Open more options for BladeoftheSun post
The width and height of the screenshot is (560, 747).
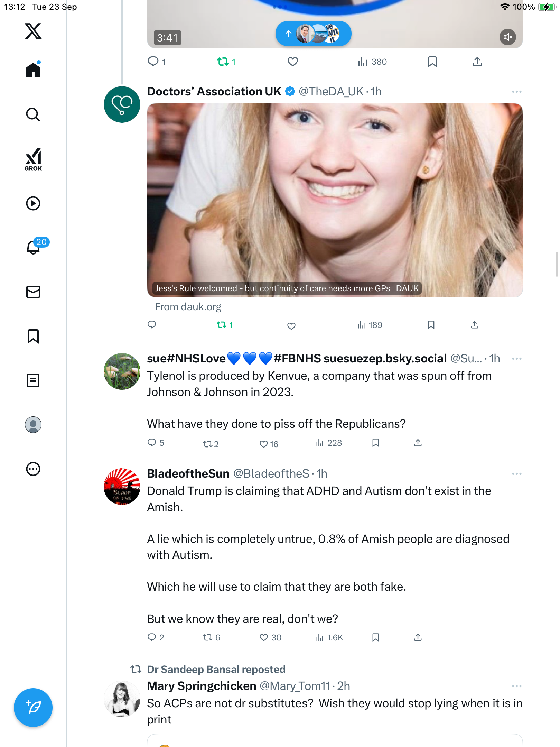pos(516,474)
